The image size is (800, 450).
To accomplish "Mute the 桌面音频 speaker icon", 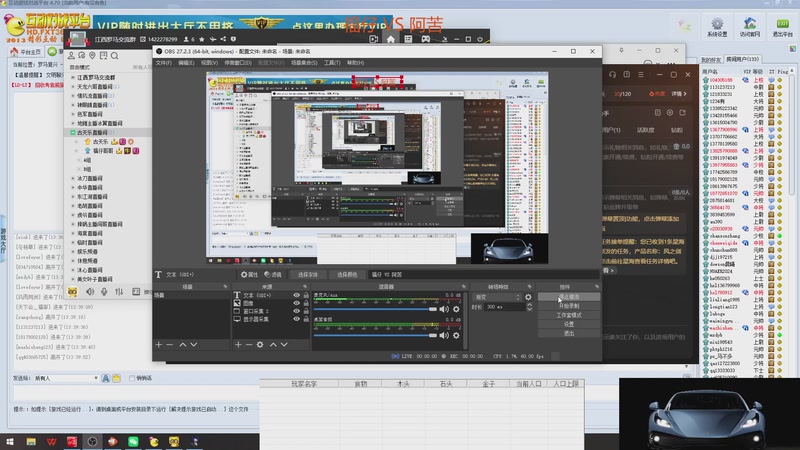I will click(x=444, y=335).
